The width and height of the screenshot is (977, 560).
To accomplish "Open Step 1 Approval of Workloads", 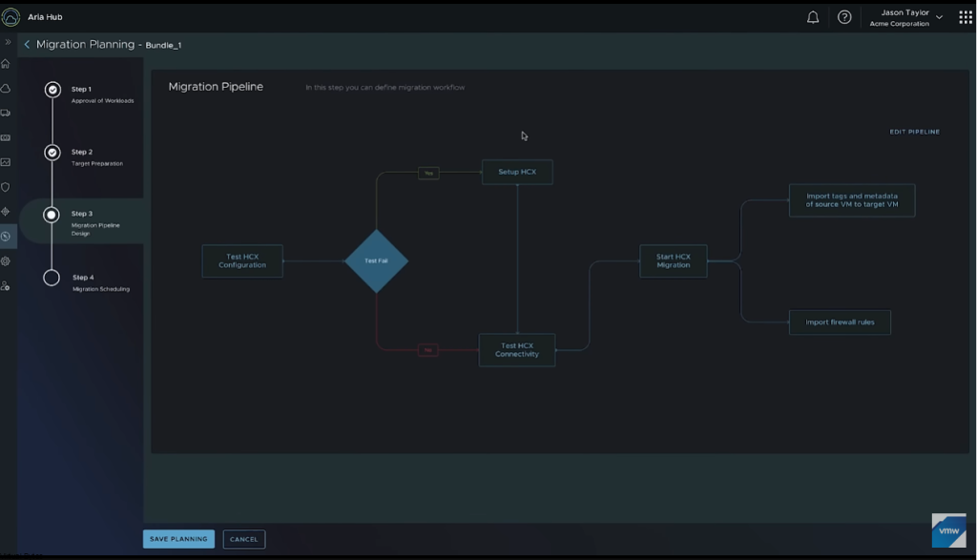I will [102, 94].
